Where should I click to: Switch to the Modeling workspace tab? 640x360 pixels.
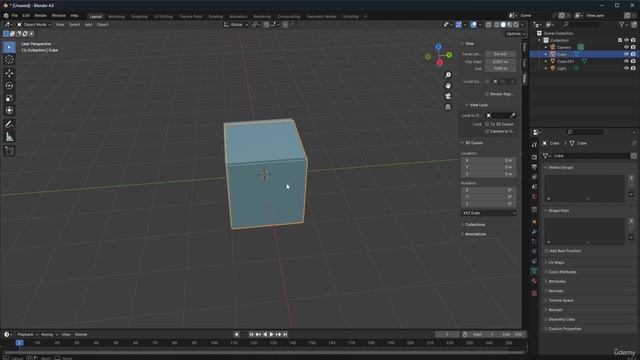tap(116, 17)
